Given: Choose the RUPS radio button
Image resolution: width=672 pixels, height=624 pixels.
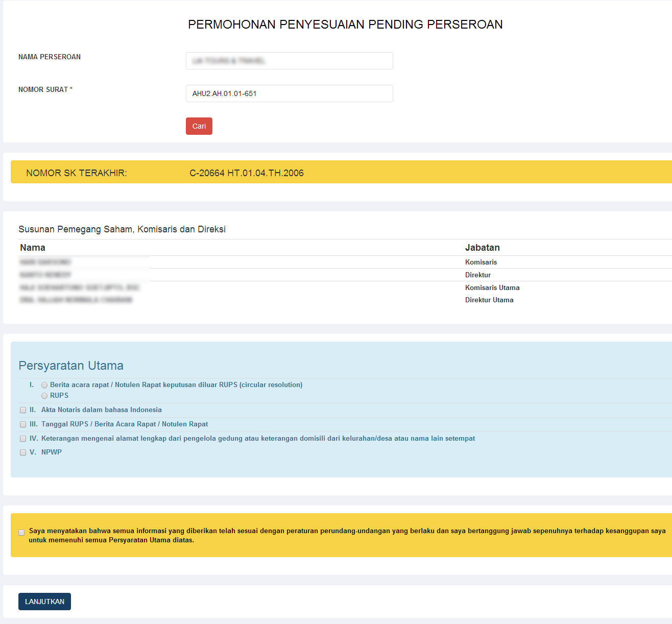Looking at the screenshot, I should click(44, 396).
